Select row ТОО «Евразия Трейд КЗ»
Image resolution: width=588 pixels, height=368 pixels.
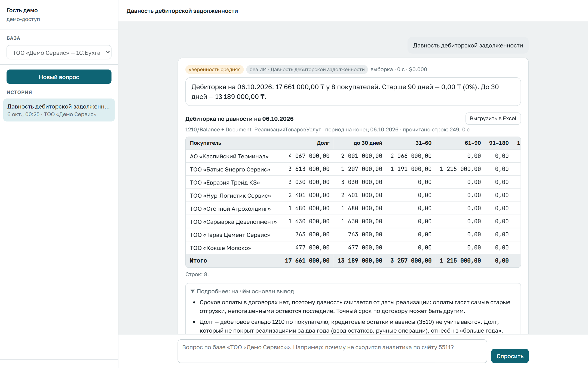[x=353, y=182]
